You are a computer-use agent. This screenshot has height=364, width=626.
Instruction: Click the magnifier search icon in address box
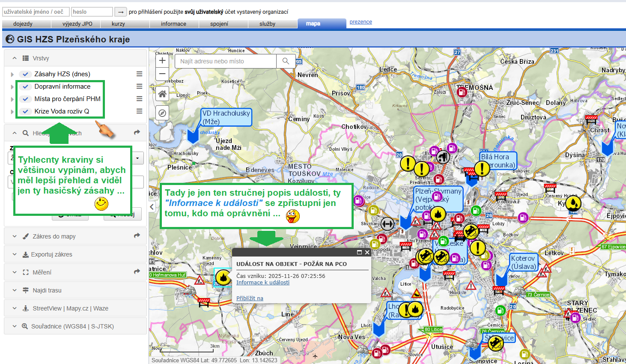286,61
